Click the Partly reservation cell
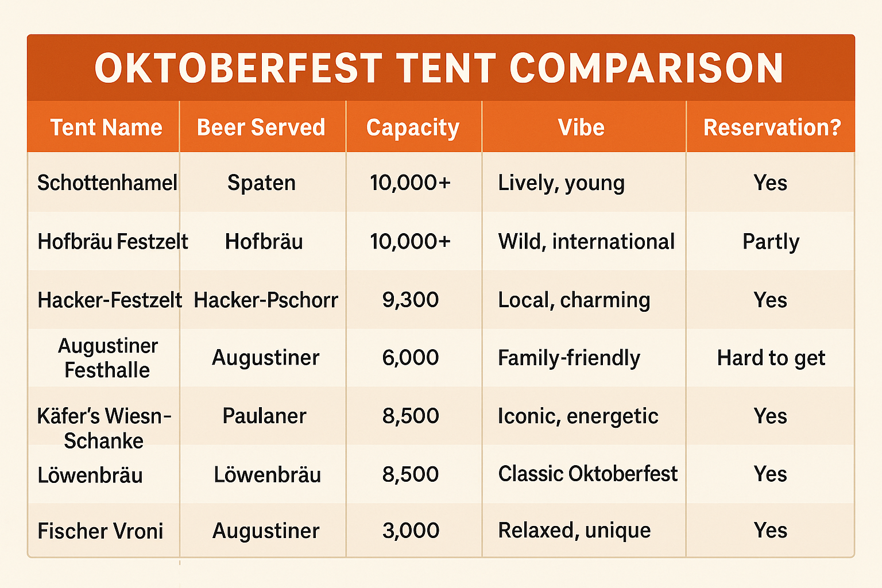The image size is (882, 588). coord(771,242)
